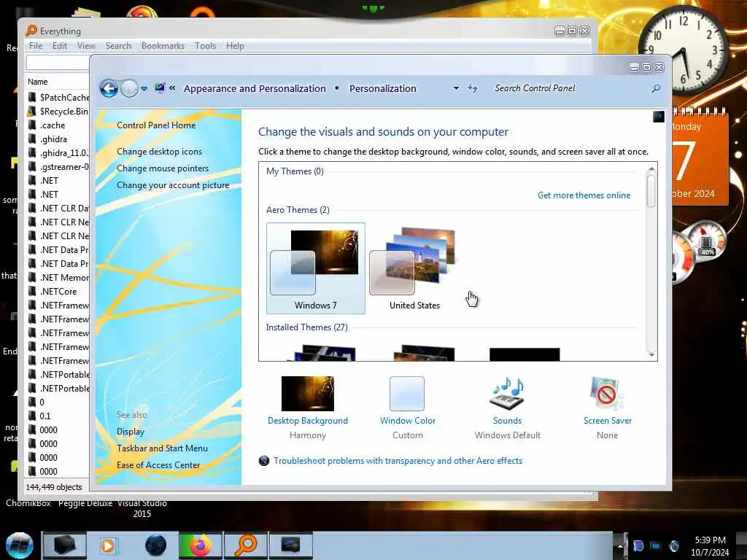Open Troubleshoot transparency and Aero effects link
Image resolution: width=747 pixels, height=560 pixels.
[398, 461]
